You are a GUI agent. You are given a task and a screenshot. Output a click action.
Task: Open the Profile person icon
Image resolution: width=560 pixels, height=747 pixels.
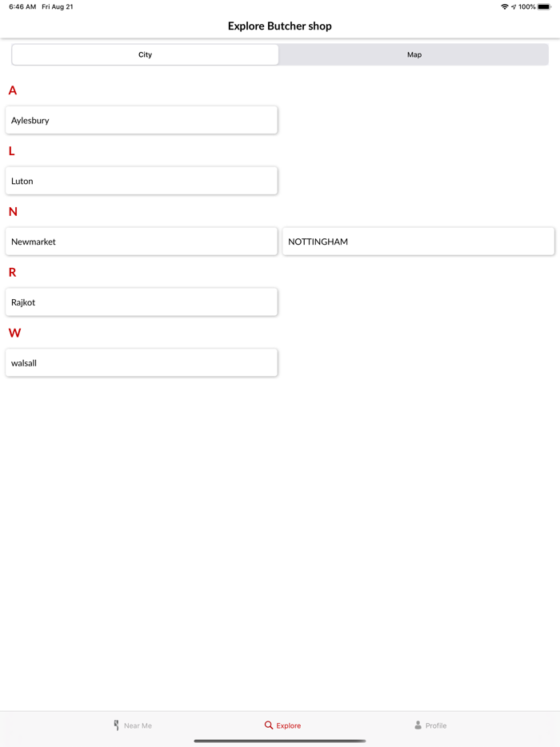point(418,725)
